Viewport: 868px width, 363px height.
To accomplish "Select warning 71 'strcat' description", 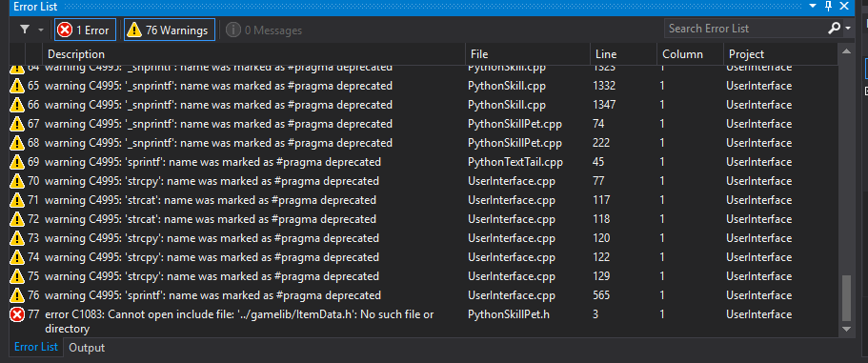I will [211, 200].
